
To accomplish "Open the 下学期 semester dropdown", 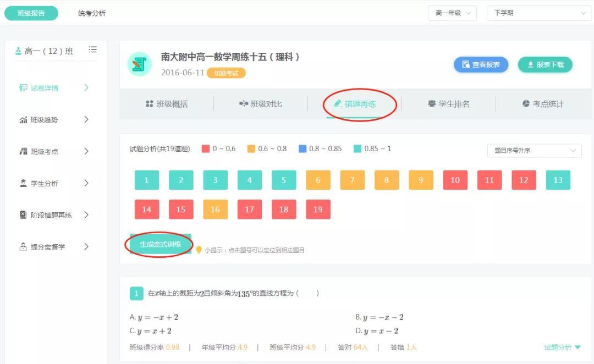I will (x=538, y=13).
